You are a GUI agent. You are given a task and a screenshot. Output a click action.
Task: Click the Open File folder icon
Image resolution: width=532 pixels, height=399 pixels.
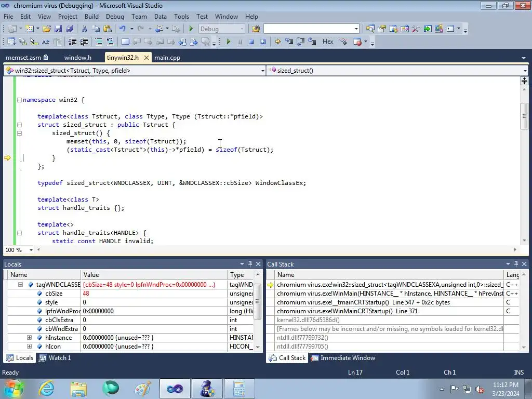[47, 29]
